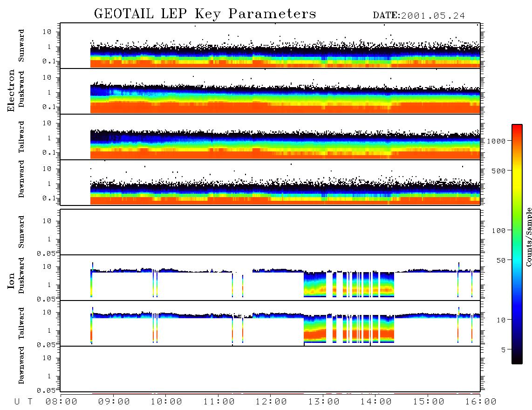
Task: Click the 1000 color bar tick label
Action: [496, 141]
